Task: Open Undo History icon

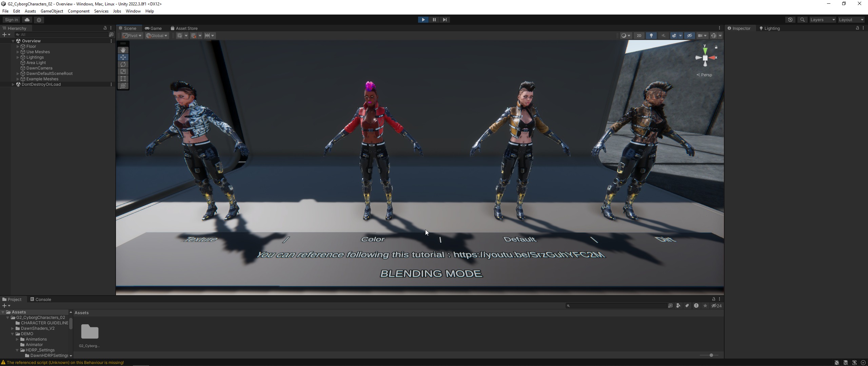Action: click(790, 20)
